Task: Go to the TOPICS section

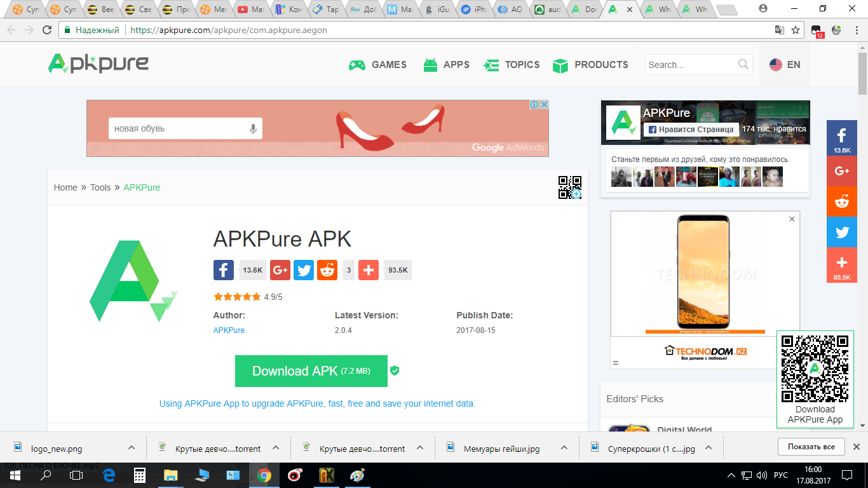Action: click(511, 65)
